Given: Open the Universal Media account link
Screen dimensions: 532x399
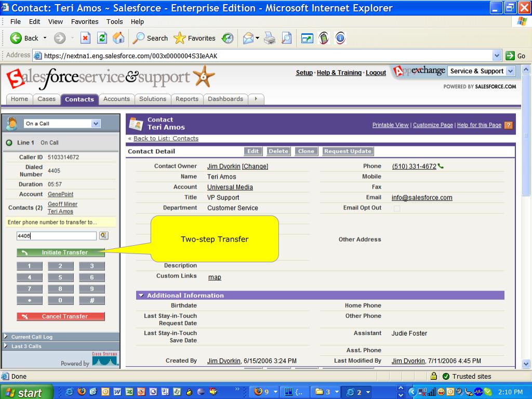Looking at the screenshot, I should click(x=230, y=187).
